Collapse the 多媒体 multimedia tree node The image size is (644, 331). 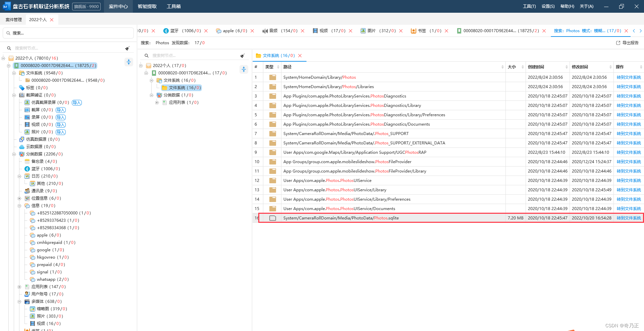tap(19, 302)
